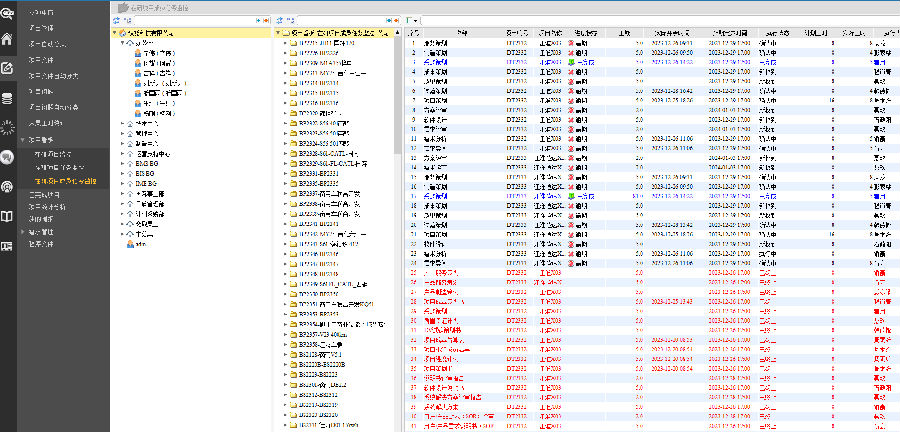
Task: Refresh the folder tree panel
Action: 279,20
